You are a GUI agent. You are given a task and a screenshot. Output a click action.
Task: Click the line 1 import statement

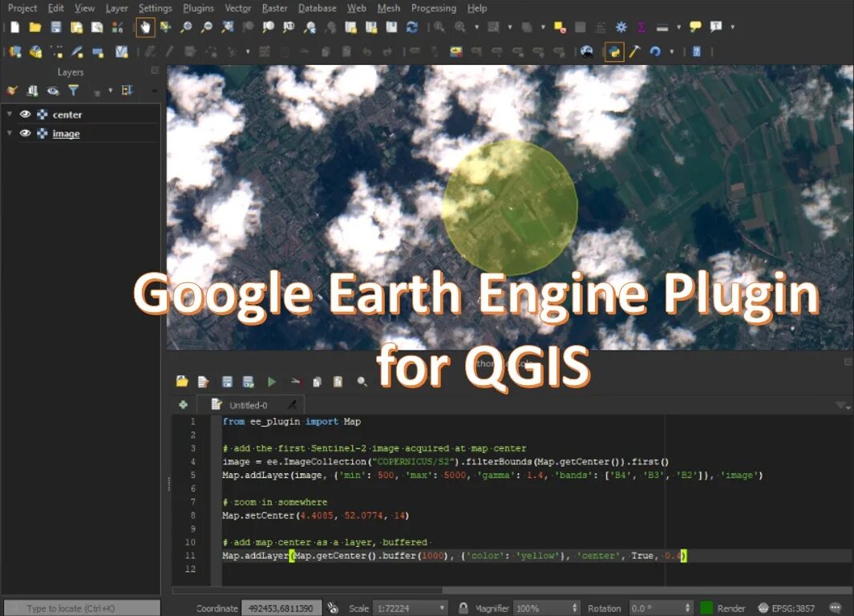[291, 422]
